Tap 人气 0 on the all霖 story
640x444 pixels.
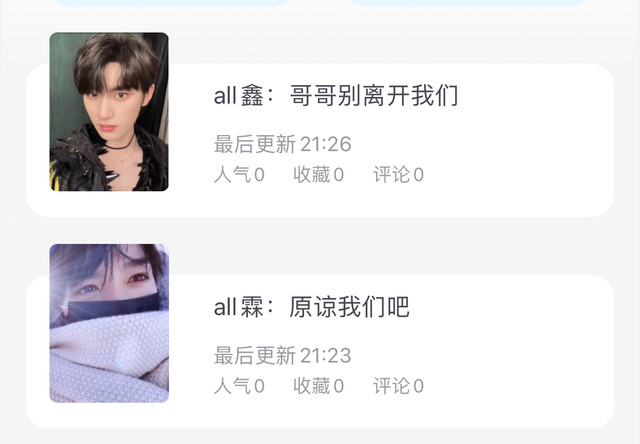239,386
